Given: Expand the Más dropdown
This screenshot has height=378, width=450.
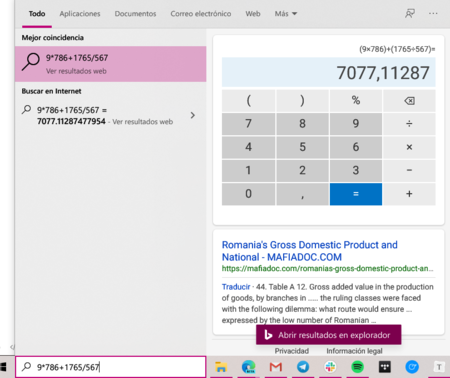Looking at the screenshot, I should coord(286,14).
